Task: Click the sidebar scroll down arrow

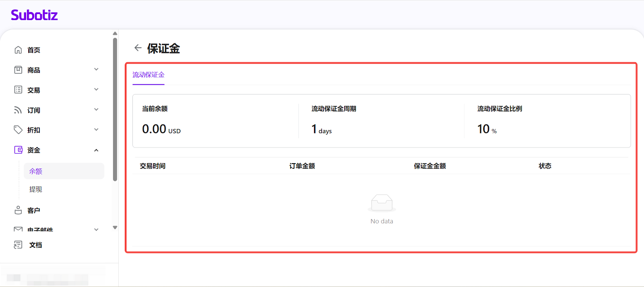Action: (x=115, y=228)
